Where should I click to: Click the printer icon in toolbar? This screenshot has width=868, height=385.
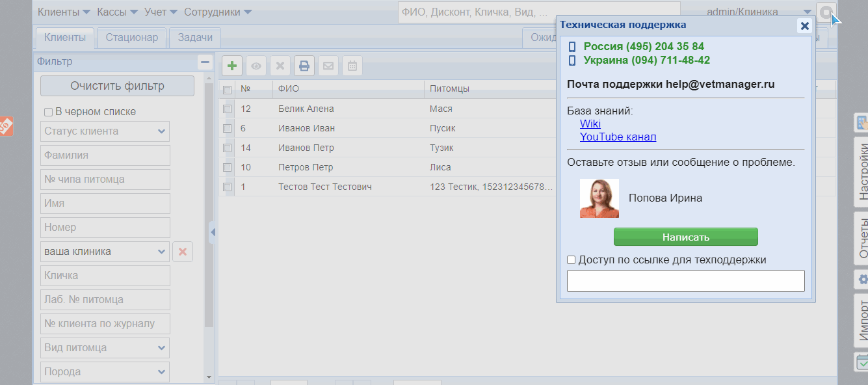click(x=304, y=66)
